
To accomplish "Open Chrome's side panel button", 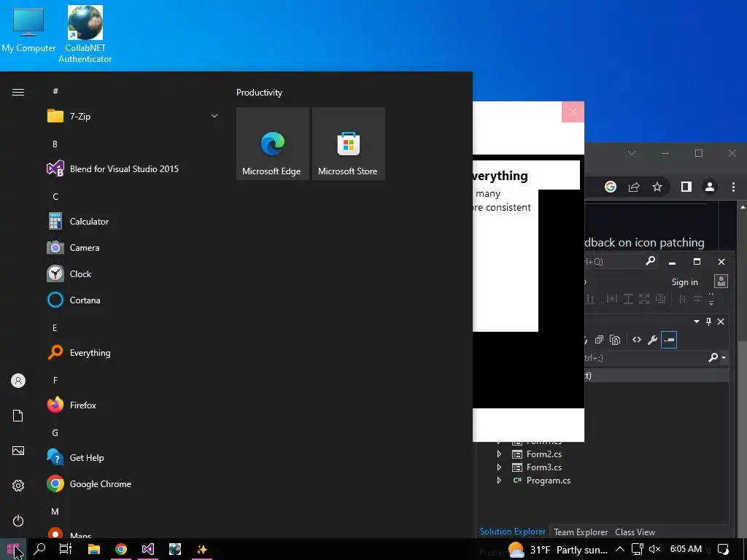I will pyautogui.click(x=686, y=187).
